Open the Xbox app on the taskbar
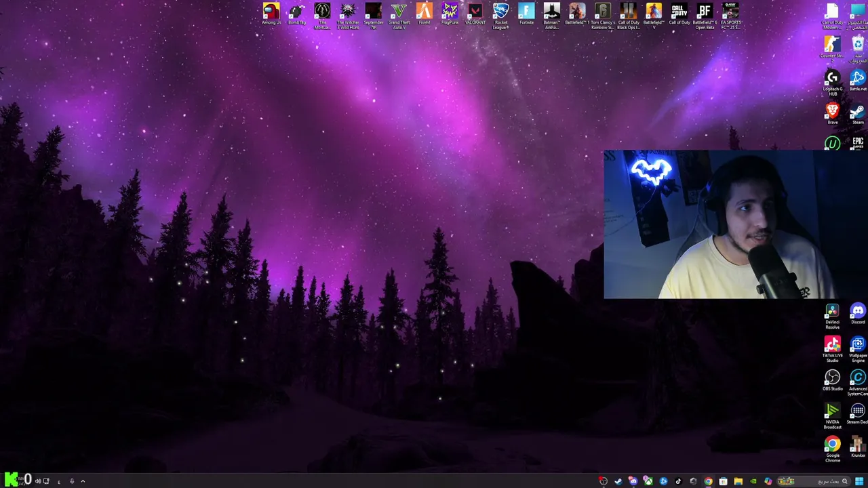 point(648,481)
